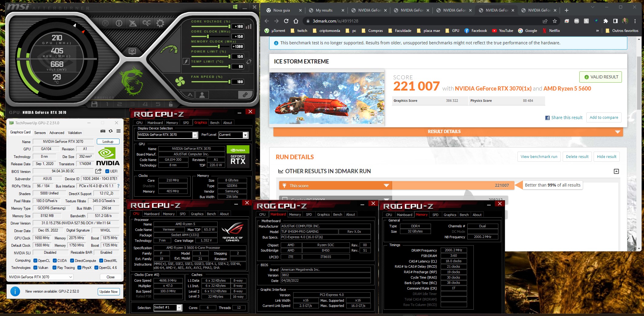Click the Windows startup icon in Afterburner
The image size is (644, 316).
point(235,7)
